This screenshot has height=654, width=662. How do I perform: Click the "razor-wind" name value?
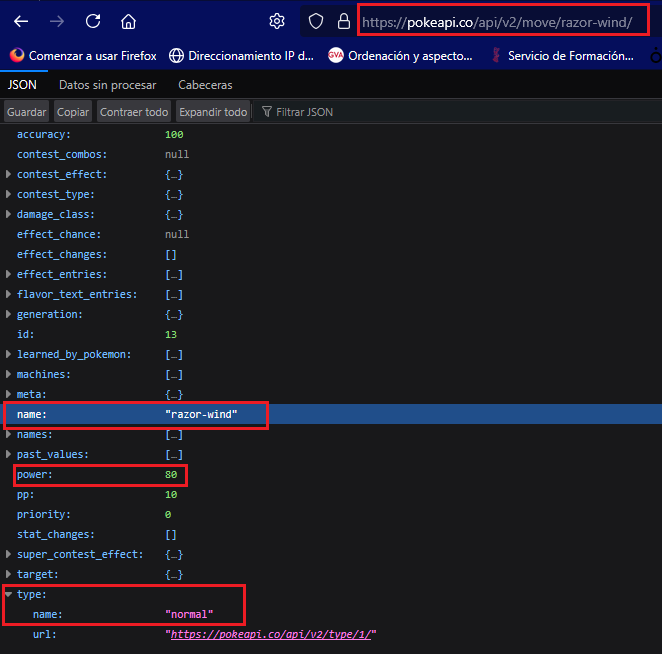(201, 414)
